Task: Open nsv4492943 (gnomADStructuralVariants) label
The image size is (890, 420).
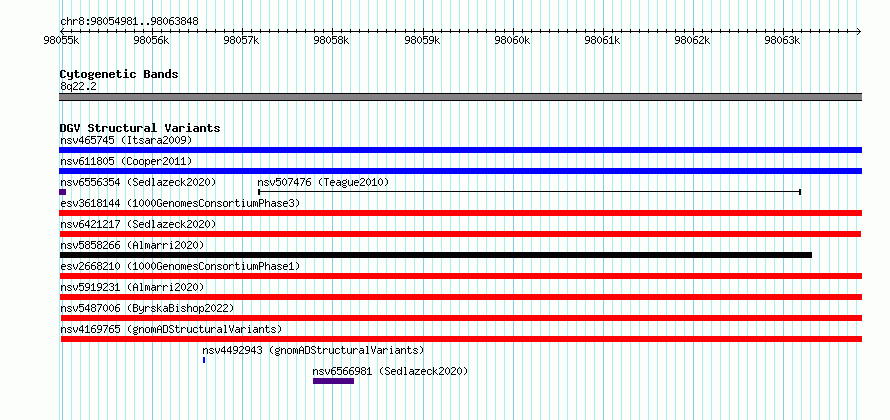Action: (313, 350)
